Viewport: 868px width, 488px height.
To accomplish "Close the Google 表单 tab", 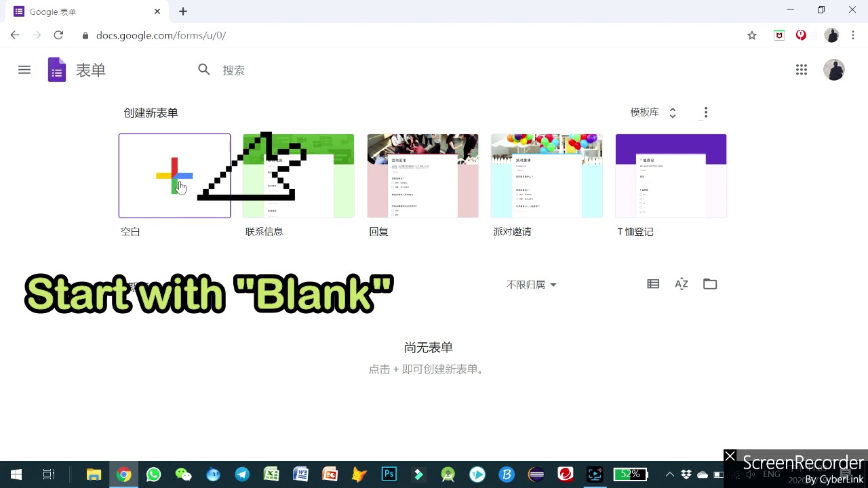I will click(157, 12).
